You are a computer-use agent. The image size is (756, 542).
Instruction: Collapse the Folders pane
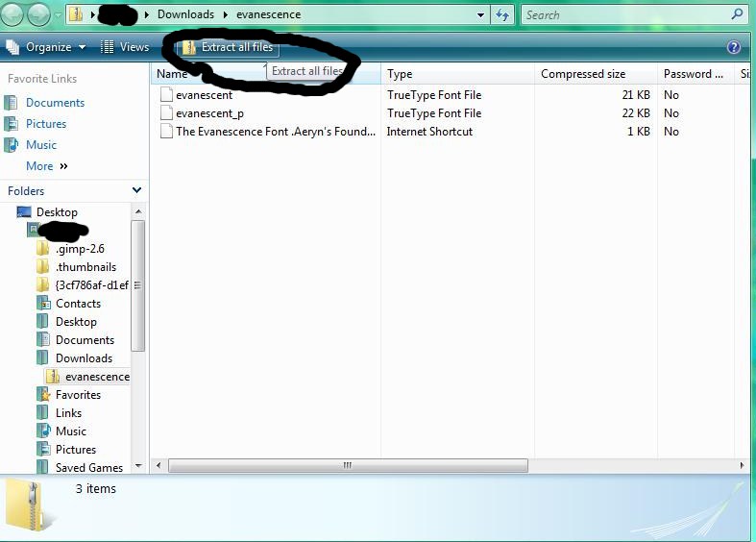[x=136, y=190]
